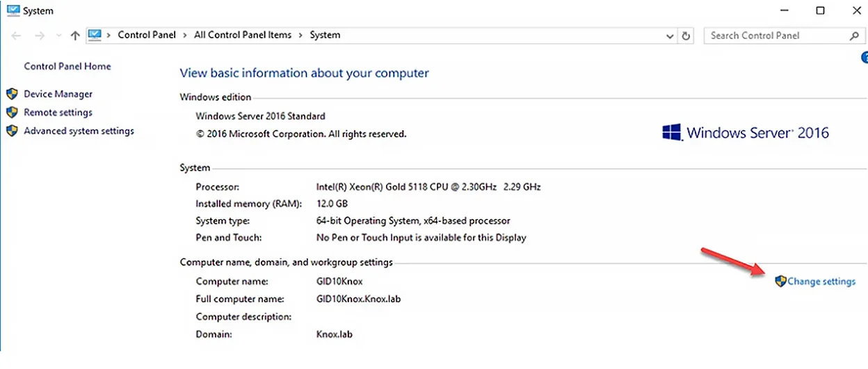Click the Back navigation arrow

coord(16,36)
